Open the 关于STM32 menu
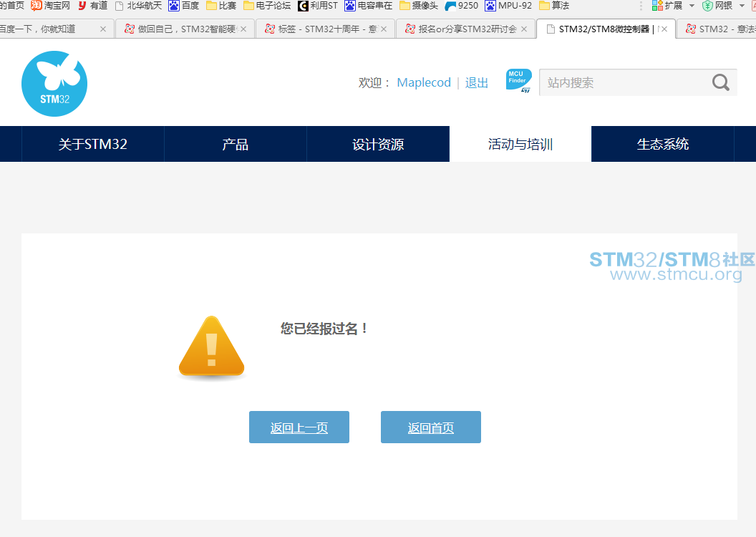This screenshot has height=537, width=756. (x=92, y=144)
